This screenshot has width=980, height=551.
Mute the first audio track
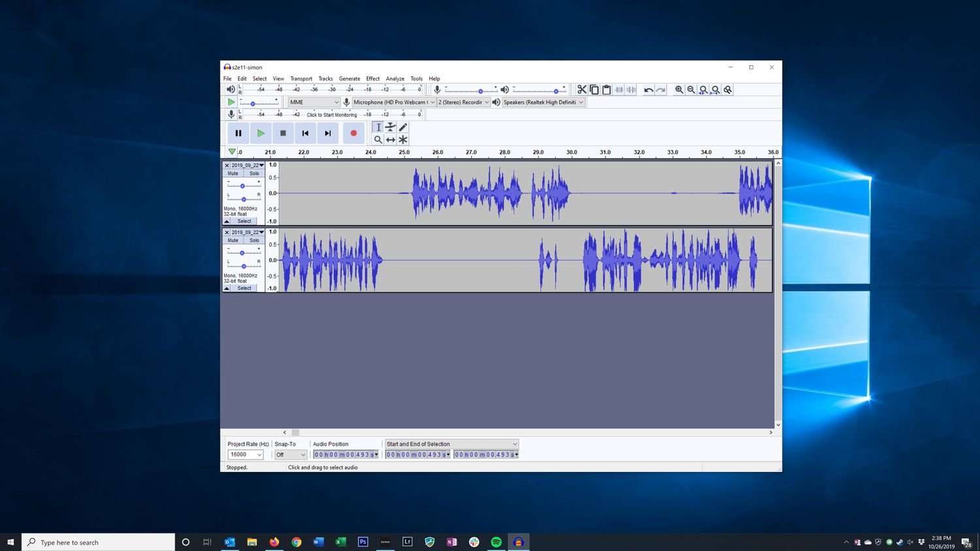click(x=233, y=174)
